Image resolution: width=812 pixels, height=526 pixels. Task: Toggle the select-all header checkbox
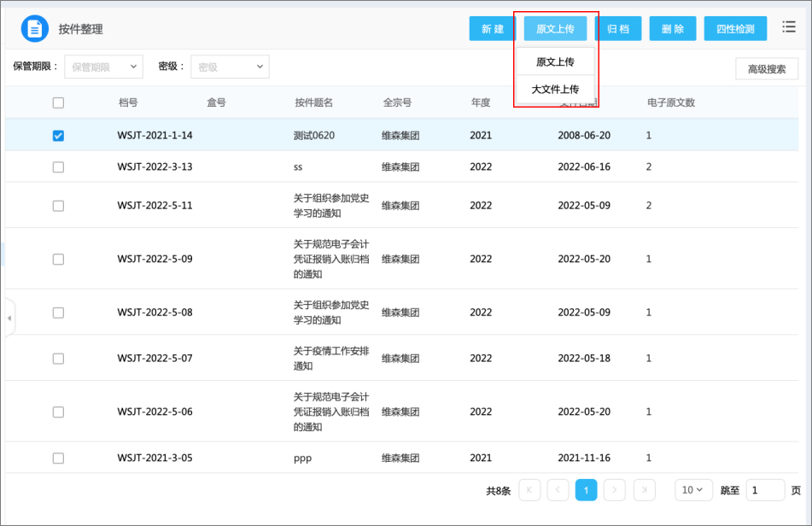(x=58, y=103)
